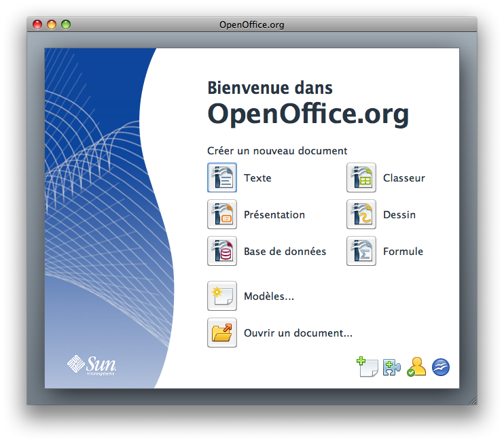Screen dimensions: 504x442
Task: Zoom the window using the green button
Action: 66,24
